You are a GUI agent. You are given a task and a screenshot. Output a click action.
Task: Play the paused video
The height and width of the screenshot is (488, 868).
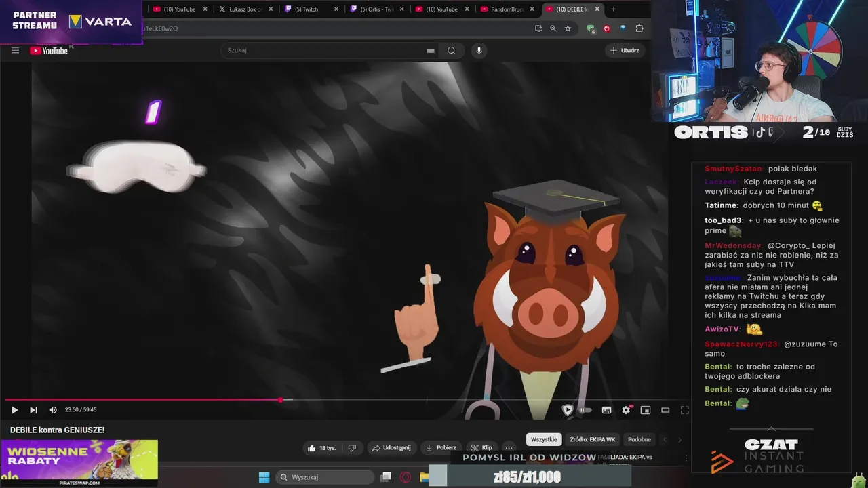(14, 409)
